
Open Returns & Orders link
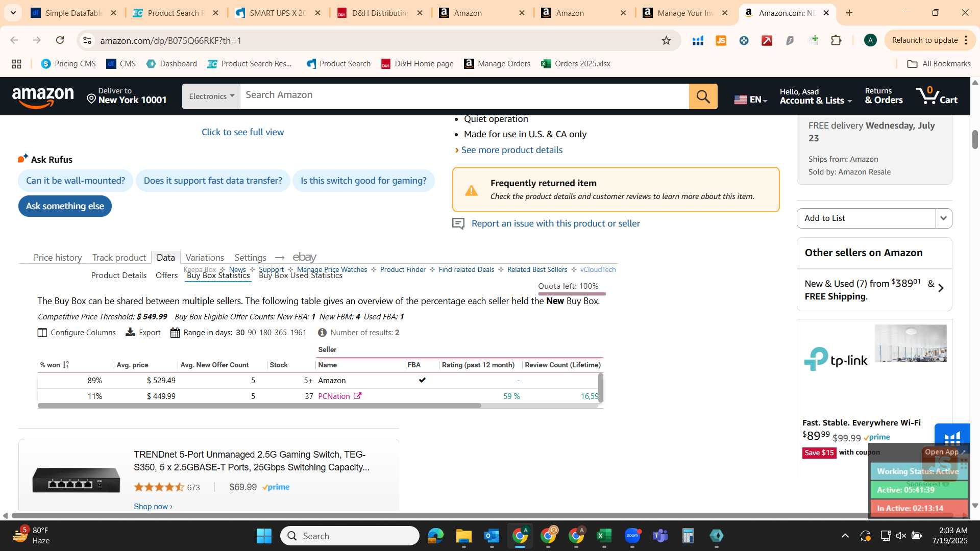884,96
